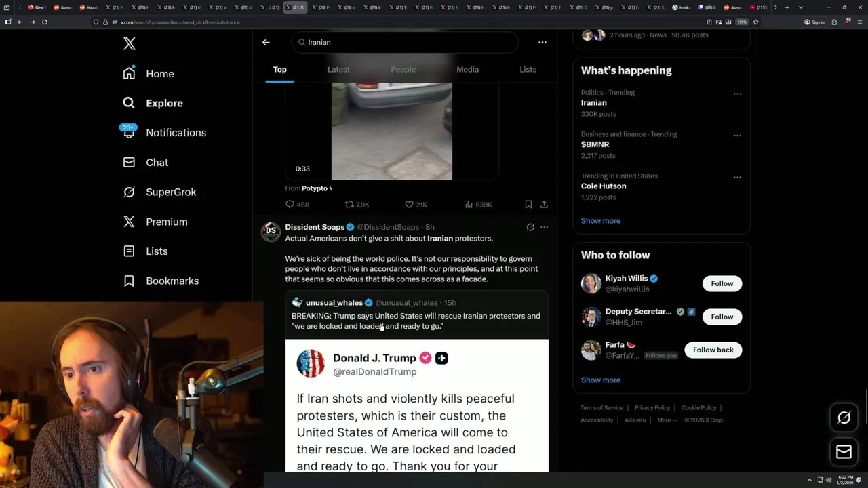868x488 pixels.
Task: Expand the More footer menu
Action: tap(667, 420)
